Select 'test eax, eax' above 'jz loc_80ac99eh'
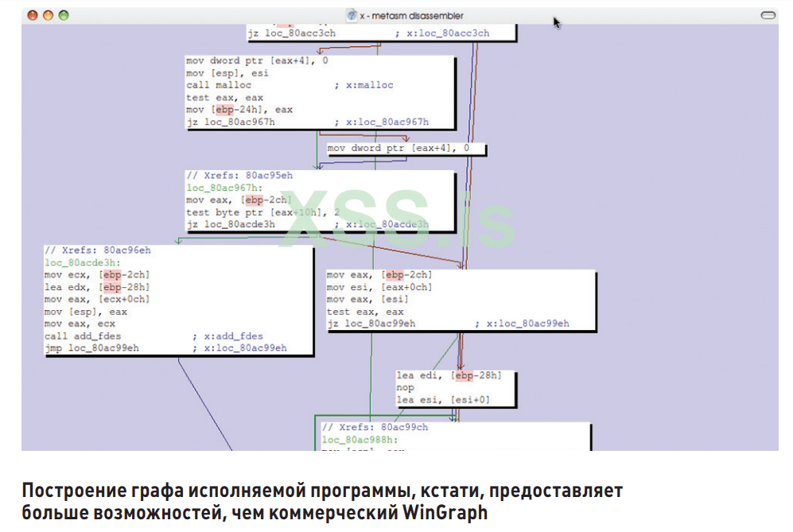Viewport: 793px width, 532px height. point(365,312)
